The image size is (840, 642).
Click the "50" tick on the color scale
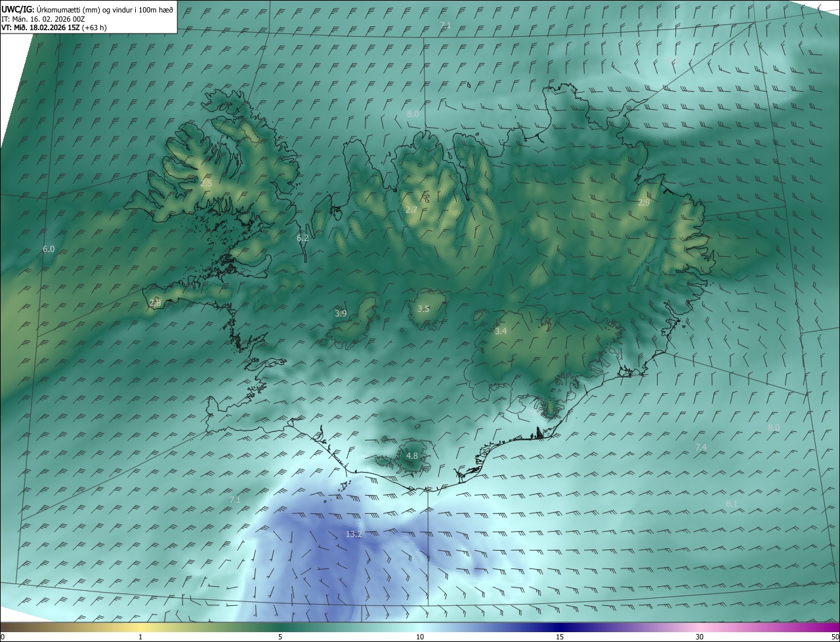coord(835,637)
